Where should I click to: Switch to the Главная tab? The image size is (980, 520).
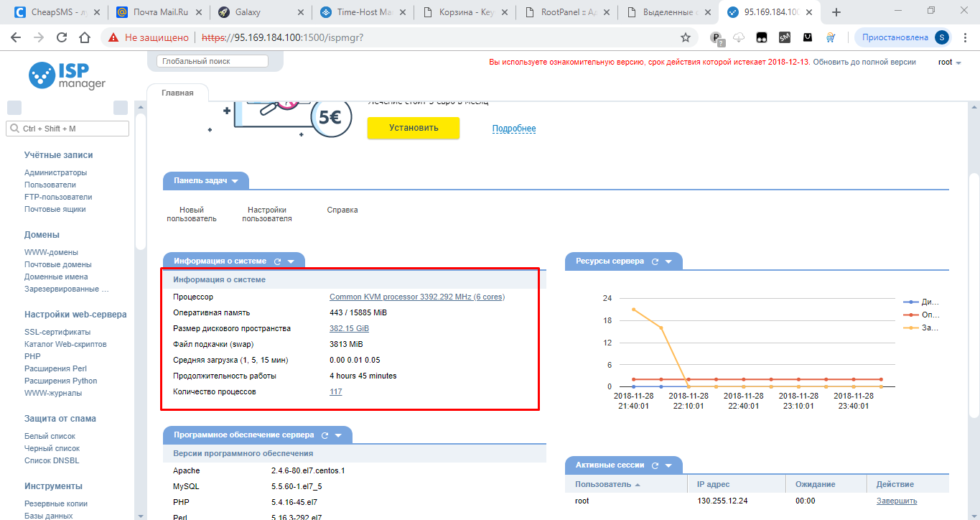177,93
